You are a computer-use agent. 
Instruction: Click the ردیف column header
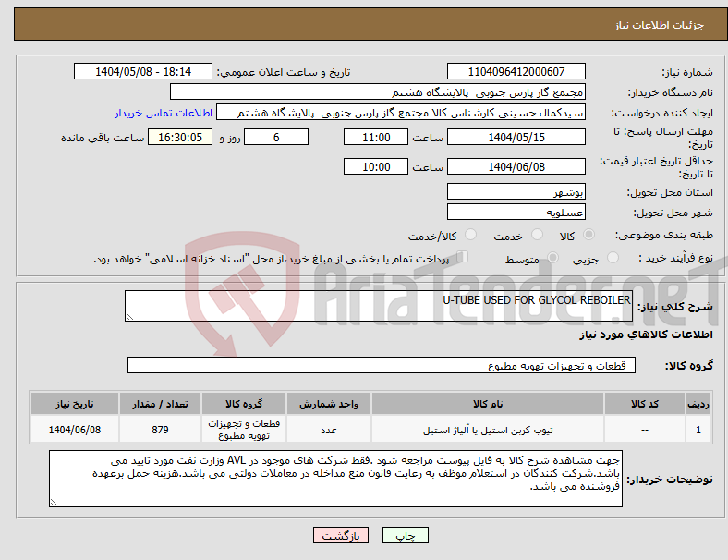[x=698, y=404]
